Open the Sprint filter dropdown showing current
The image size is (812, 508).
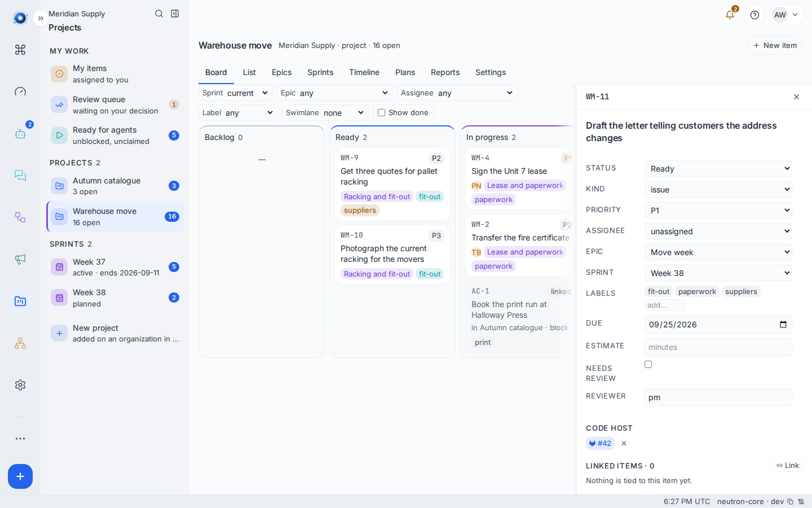(236, 93)
